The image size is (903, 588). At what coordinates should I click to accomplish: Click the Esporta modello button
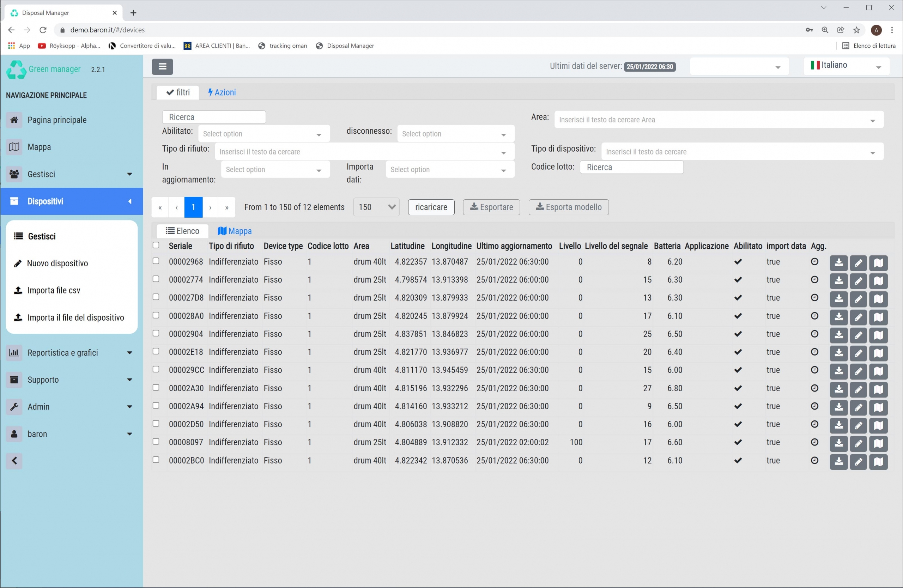point(568,207)
